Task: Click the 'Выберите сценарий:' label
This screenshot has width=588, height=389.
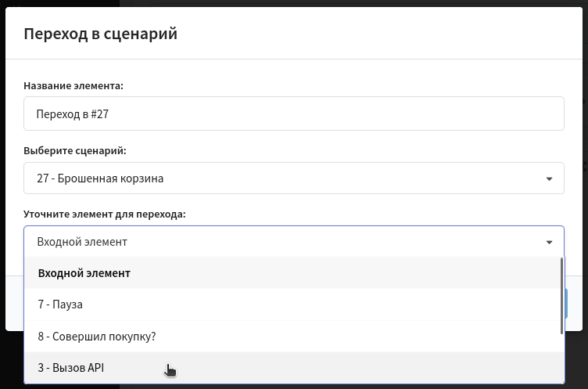Action: pos(75,150)
